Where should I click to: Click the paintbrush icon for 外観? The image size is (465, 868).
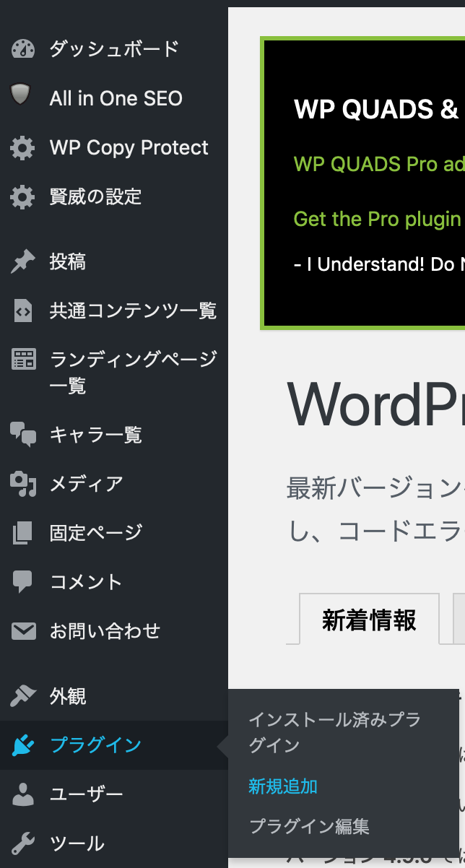23,696
